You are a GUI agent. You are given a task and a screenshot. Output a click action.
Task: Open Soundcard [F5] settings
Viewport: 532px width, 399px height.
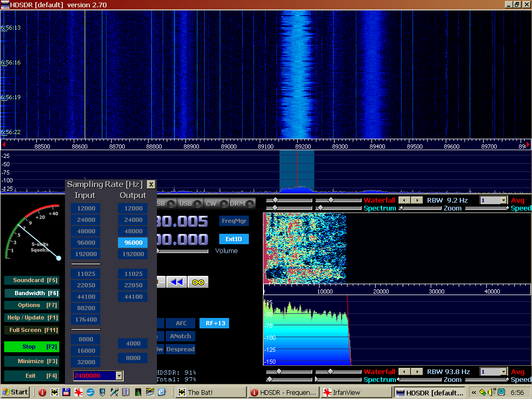click(x=32, y=280)
